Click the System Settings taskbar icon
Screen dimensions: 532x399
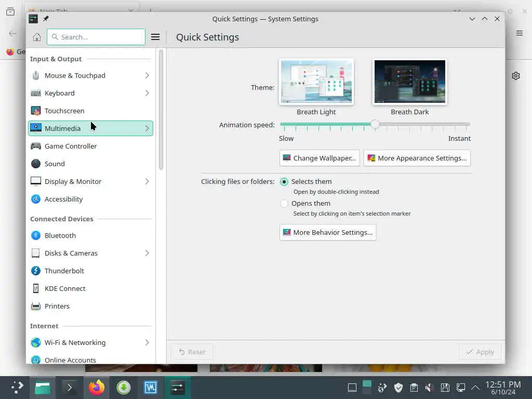177,388
